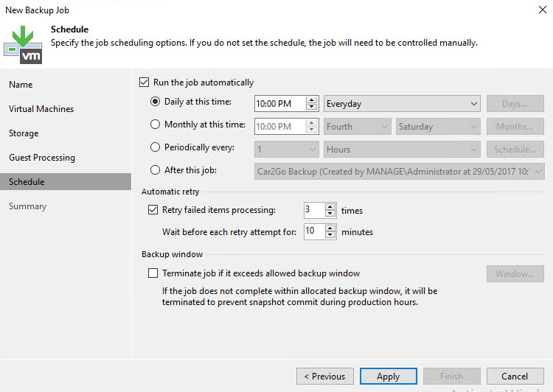Decrease wait minutes value
This screenshot has width=553, height=392.
[330, 235]
